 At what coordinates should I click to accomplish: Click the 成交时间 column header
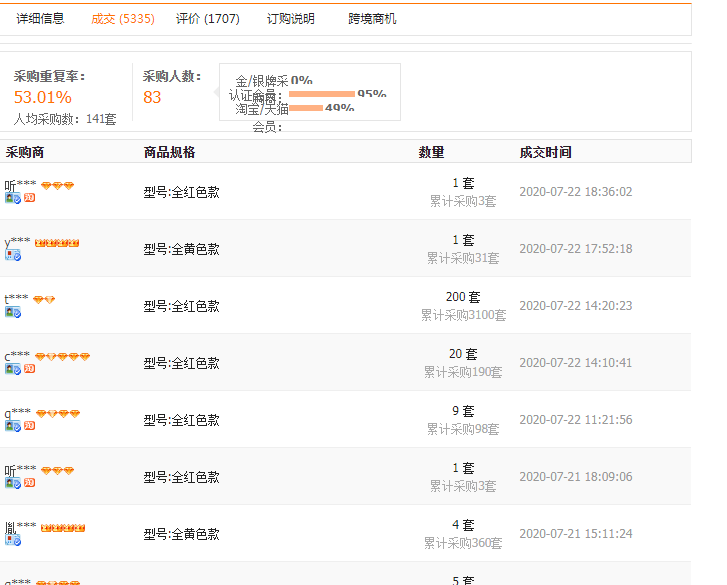tap(545, 153)
